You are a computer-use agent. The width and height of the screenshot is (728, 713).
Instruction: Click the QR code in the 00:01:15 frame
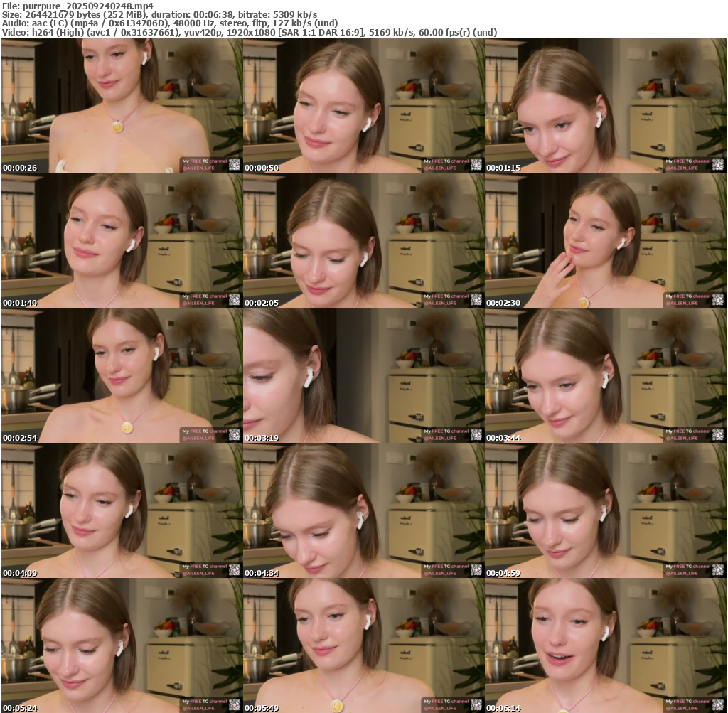pos(718,165)
